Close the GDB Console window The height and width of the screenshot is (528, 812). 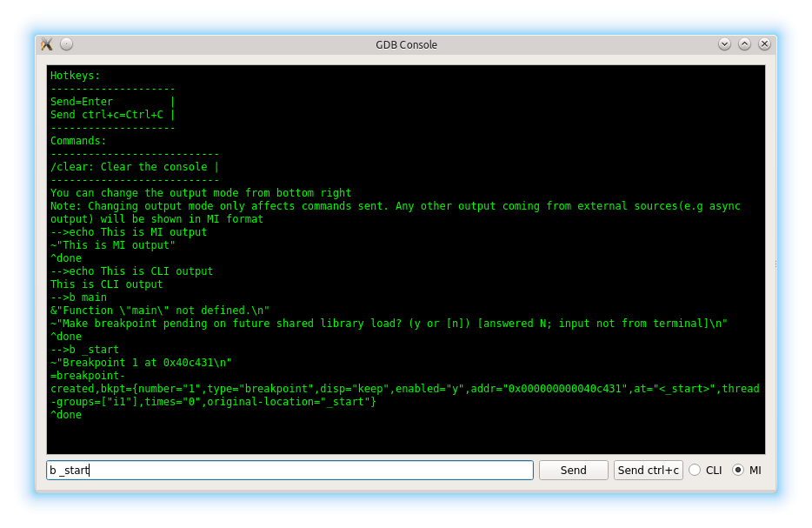(x=764, y=44)
